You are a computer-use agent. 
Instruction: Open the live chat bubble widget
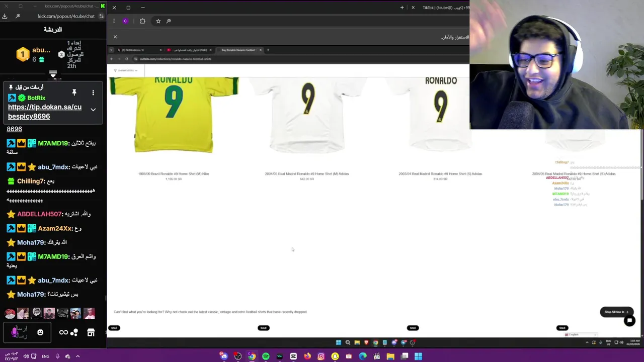pyautogui.click(x=629, y=321)
